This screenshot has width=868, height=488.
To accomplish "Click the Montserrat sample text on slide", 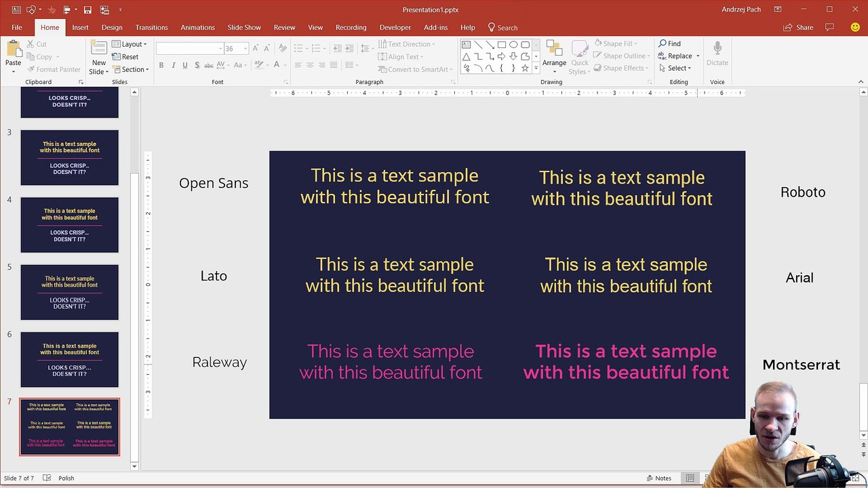I will coord(626,361).
